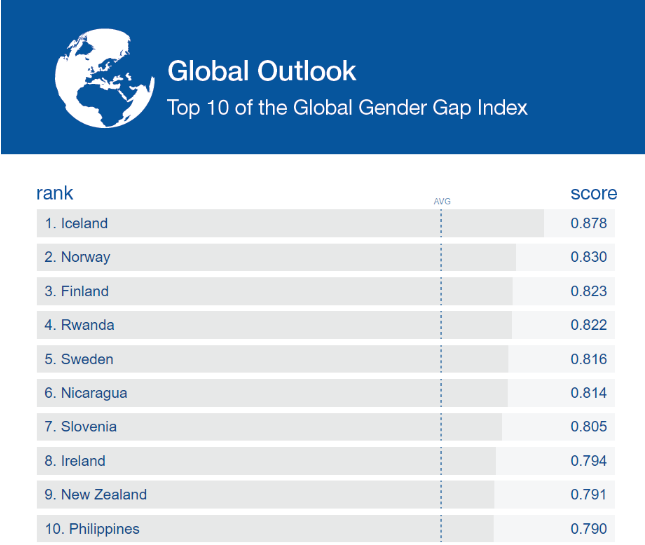The height and width of the screenshot is (545, 645).
Task: Select the Sweden row label
Action: (79, 359)
